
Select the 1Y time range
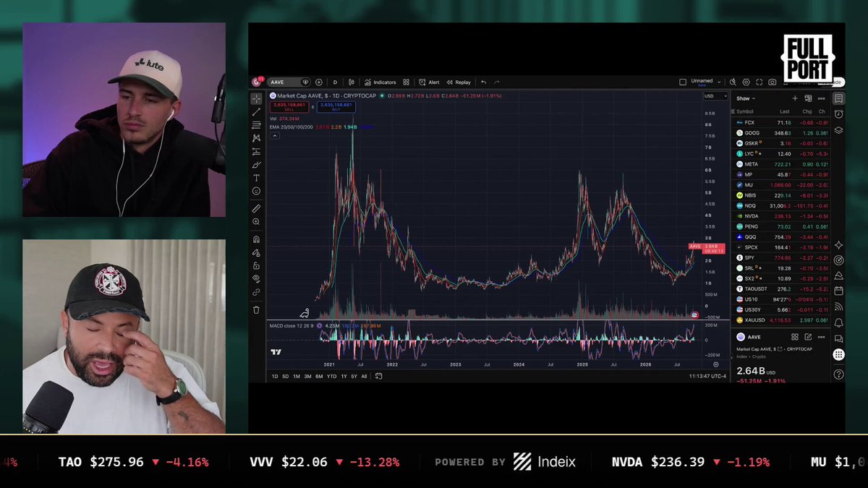point(344,377)
